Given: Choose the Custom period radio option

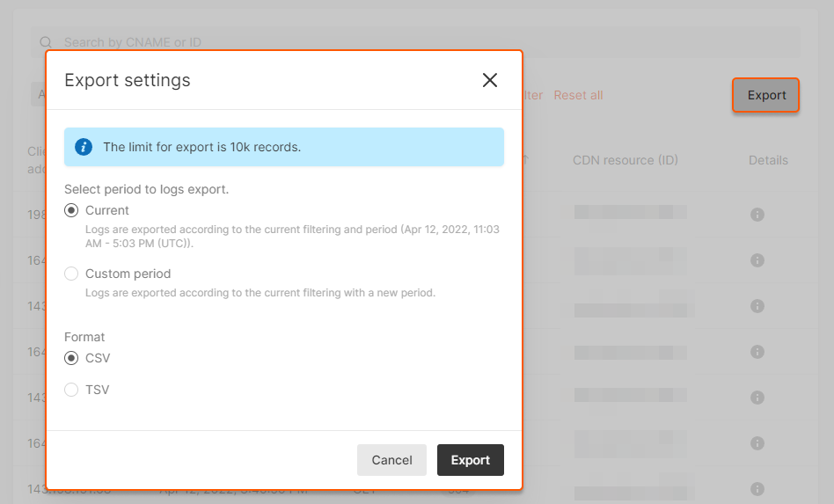Looking at the screenshot, I should (72, 274).
